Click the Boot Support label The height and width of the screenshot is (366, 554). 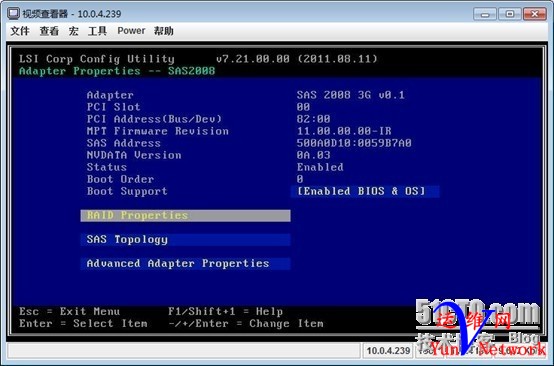pos(127,191)
